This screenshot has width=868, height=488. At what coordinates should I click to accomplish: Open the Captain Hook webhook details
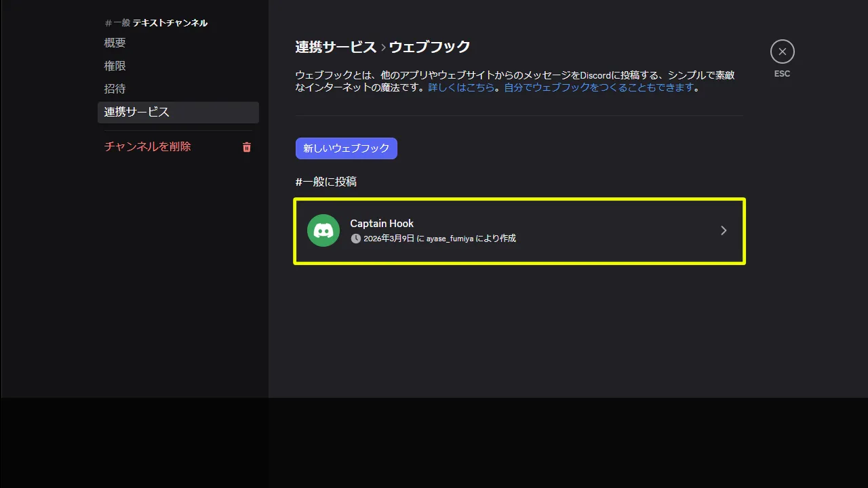tap(519, 230)
